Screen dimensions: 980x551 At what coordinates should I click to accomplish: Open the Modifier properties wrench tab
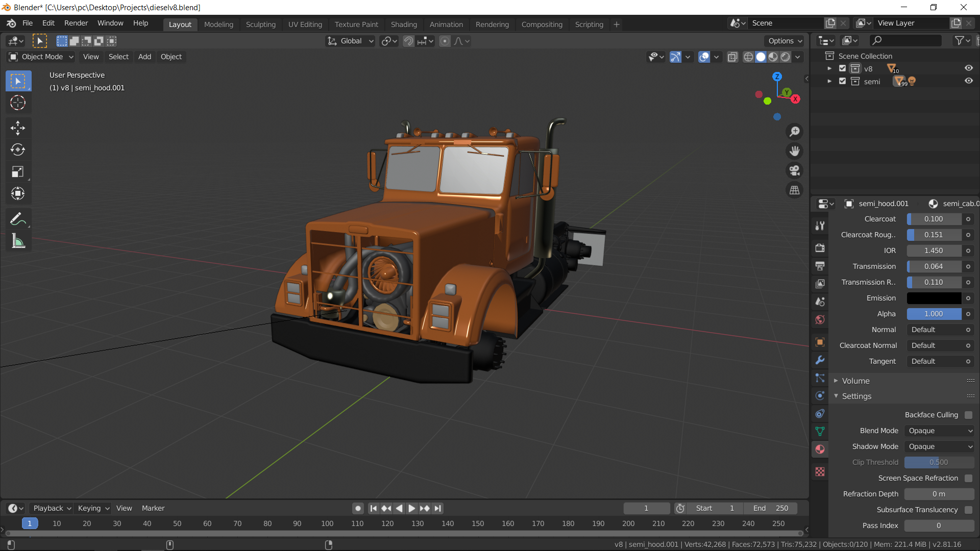820,360
